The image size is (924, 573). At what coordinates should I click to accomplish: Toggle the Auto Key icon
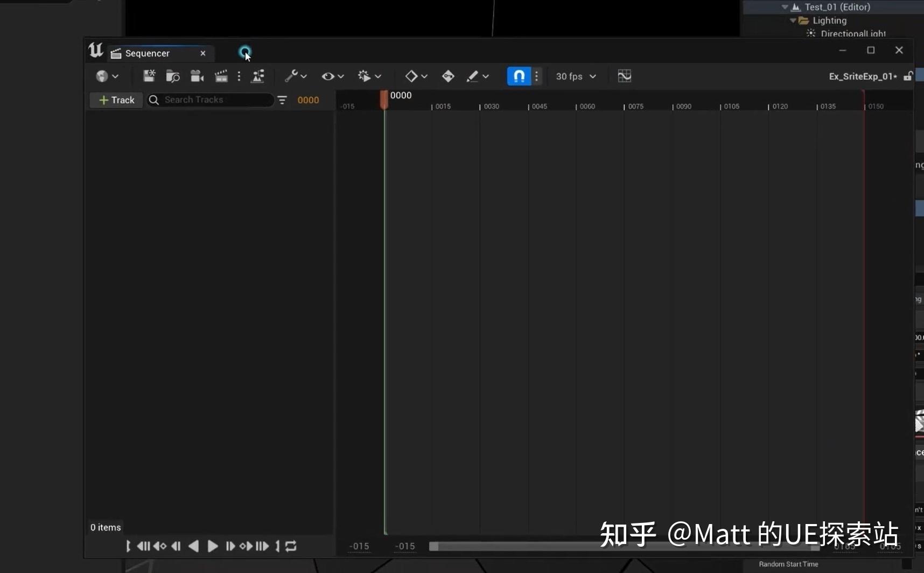coord(448,76)
